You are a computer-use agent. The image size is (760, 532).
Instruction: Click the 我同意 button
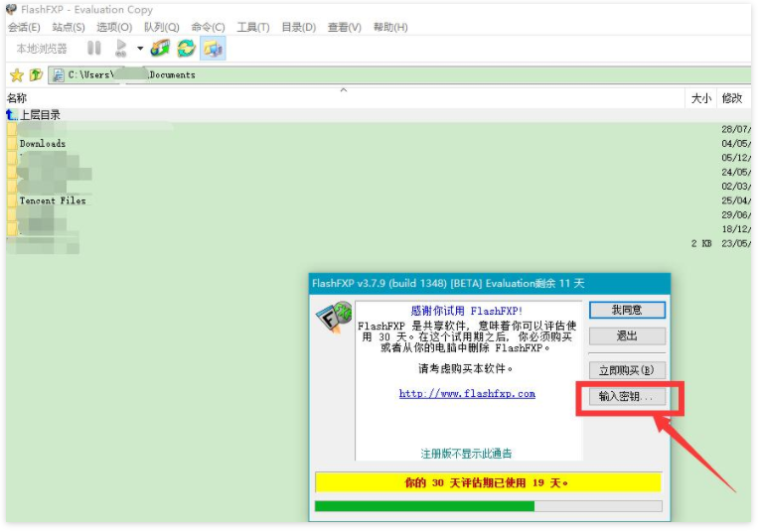pyautogui.click(x=627, y=311)
